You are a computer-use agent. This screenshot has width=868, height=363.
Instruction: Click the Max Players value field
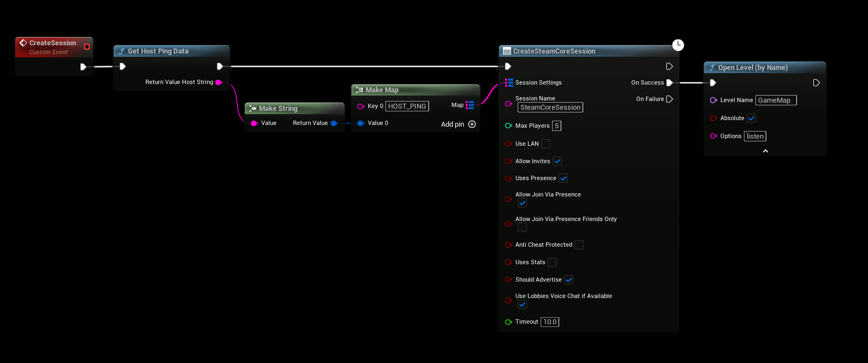556,126
